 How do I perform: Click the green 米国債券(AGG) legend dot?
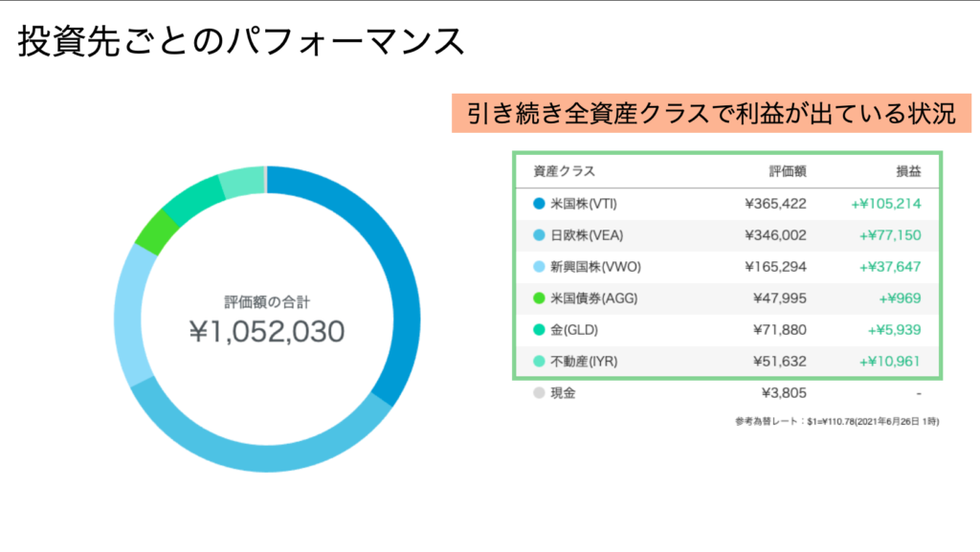(x=537, y=298)
